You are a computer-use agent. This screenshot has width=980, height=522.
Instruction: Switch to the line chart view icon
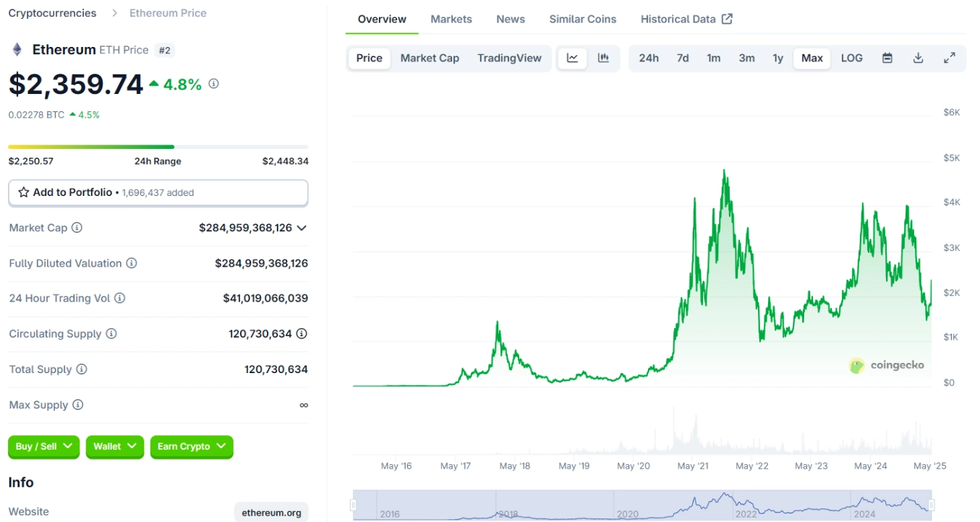[x=572, y=58]
